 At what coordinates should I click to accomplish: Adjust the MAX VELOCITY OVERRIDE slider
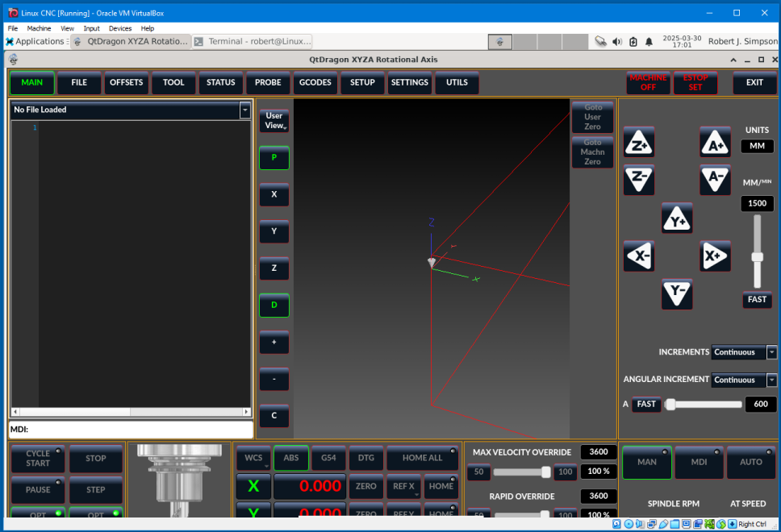pyautogui.click(x=545, y=472)
